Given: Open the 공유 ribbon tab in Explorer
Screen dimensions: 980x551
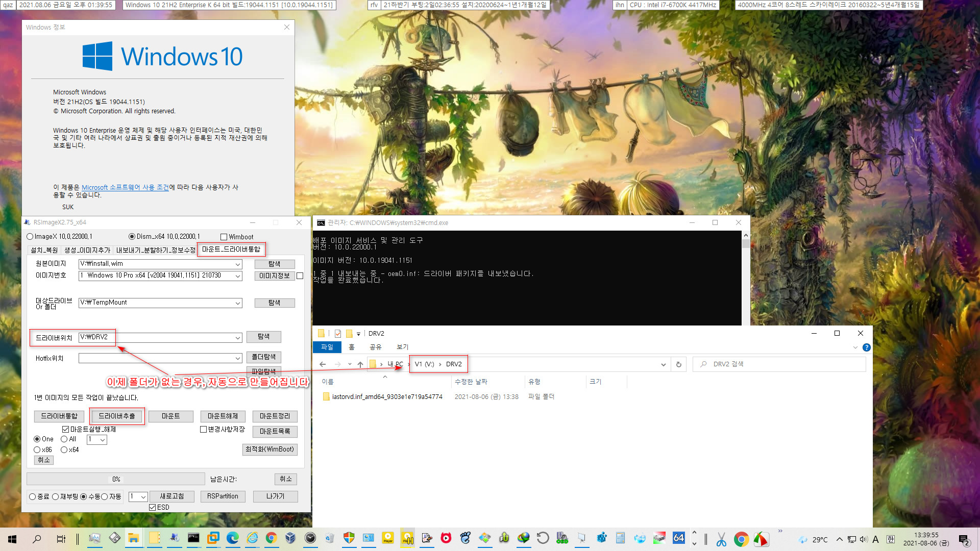Looking at the screenshot, I should 376,347.
